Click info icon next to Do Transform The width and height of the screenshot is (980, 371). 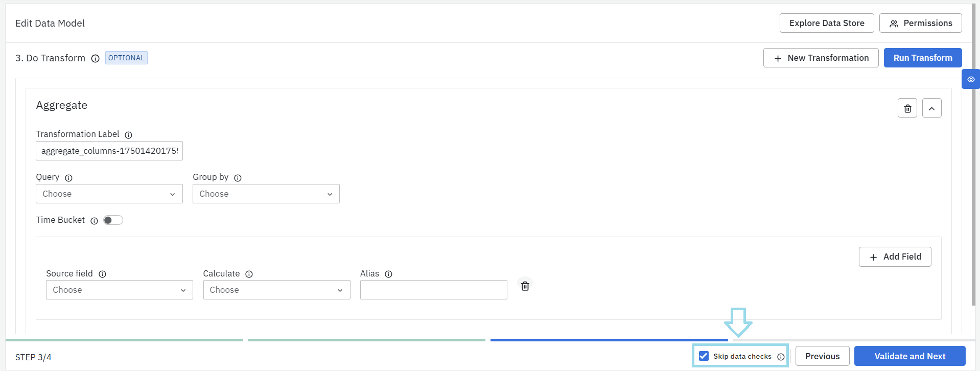tap(95, 59)
